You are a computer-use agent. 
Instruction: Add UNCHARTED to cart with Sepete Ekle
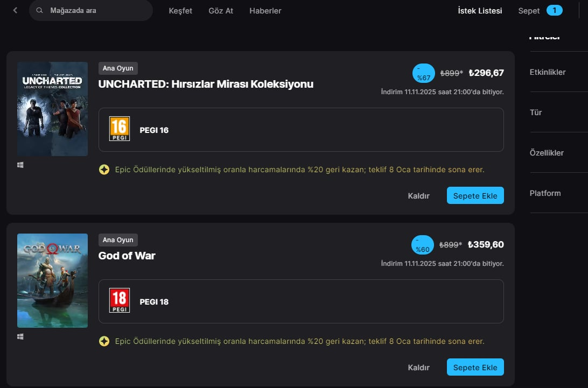coord(475,195)
